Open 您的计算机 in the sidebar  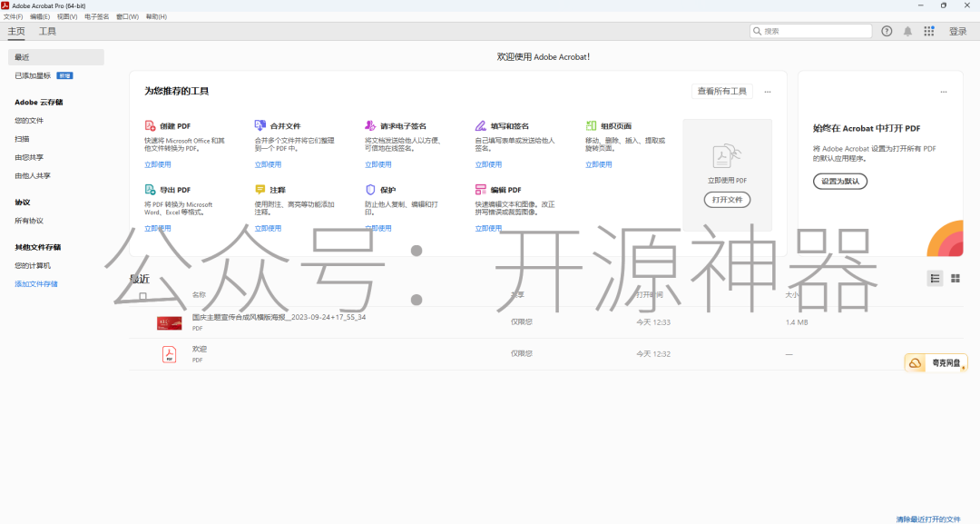point(33,265)
